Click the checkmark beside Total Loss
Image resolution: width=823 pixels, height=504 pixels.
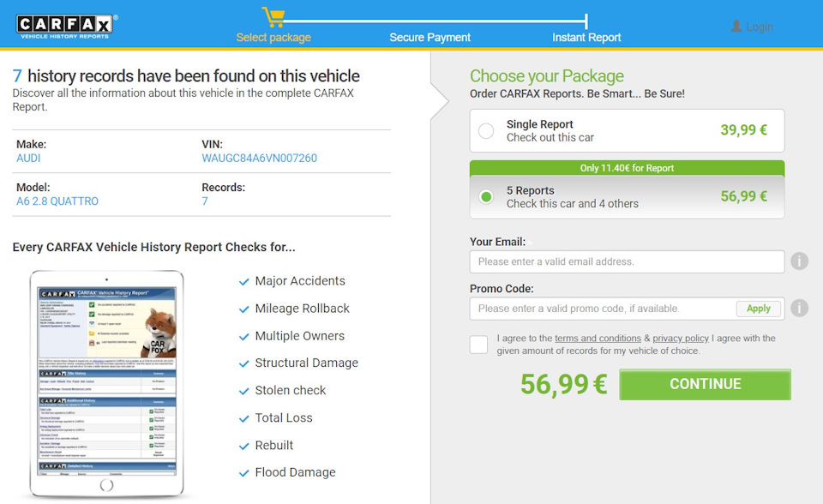243,418
